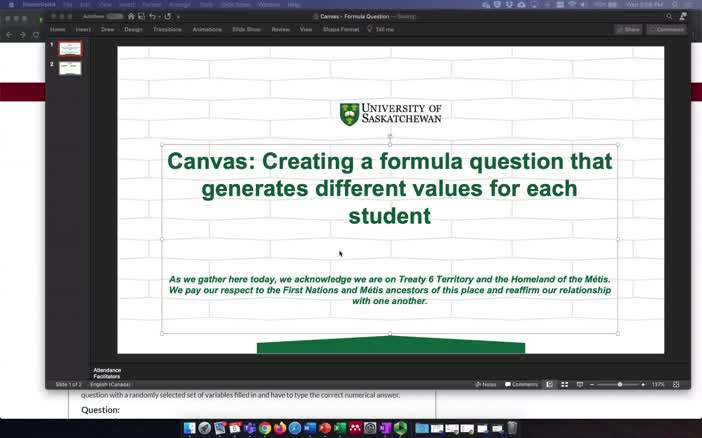Open Firefox from the Dock

coord(280,428)
